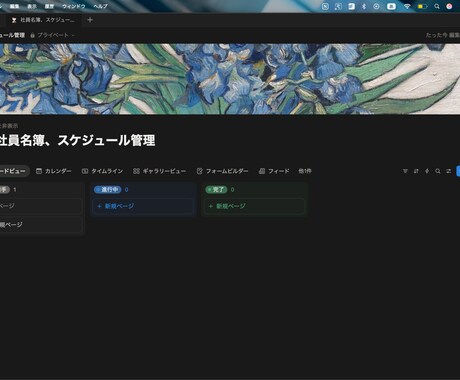Click the menu bar icon right of Notion icon
This screenshot has height=380, width=460.
(x=338, y=6)
